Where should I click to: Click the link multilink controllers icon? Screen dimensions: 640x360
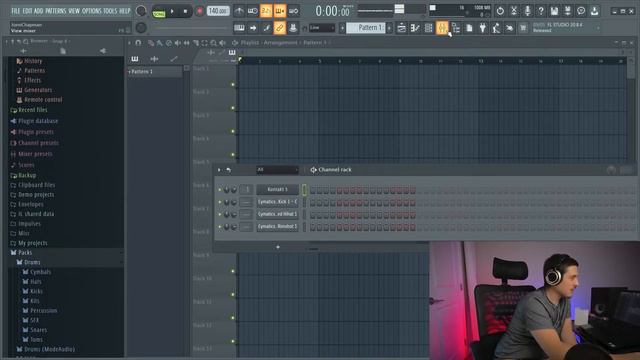point(280,28)
